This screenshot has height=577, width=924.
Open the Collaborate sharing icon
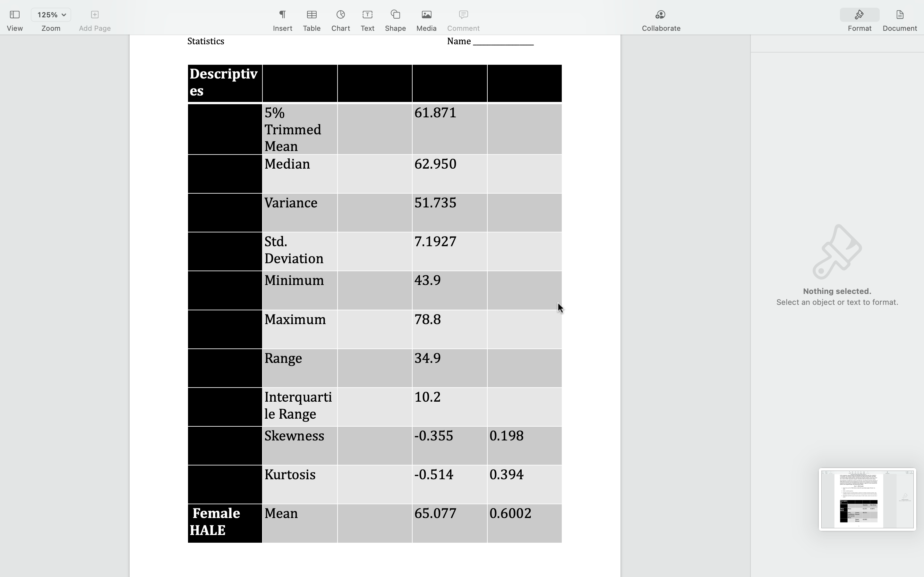click(660, 14)
